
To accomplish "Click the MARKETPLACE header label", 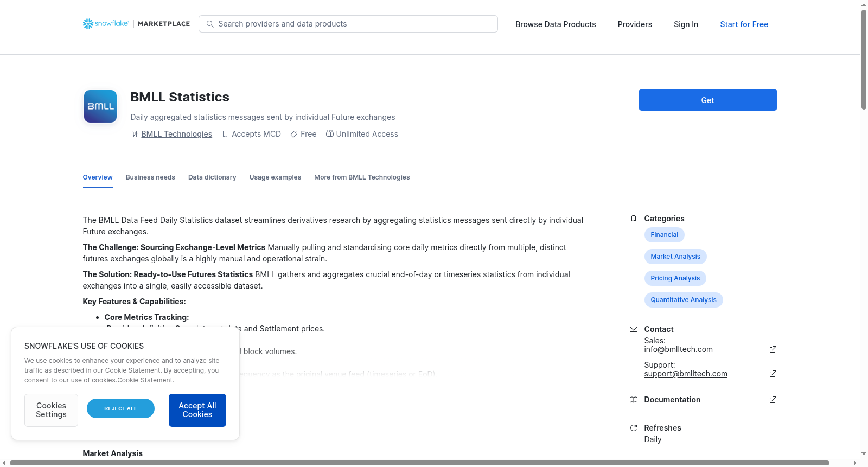I will tap(164, 24).
